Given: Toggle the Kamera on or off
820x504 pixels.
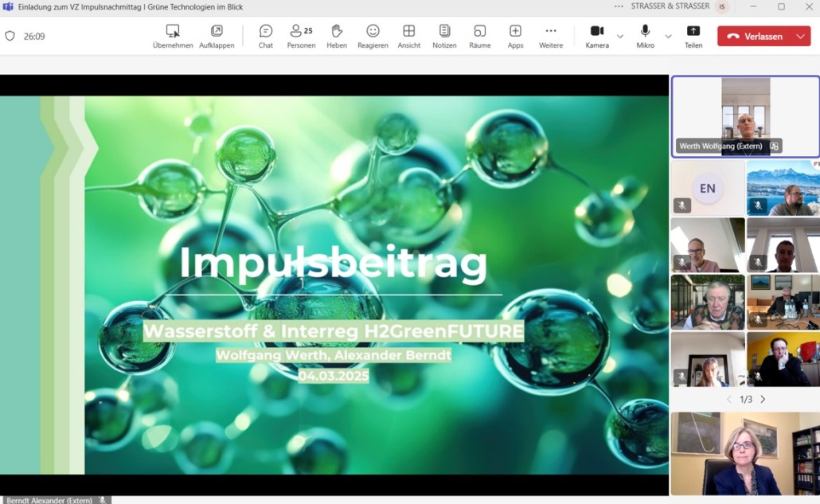Looking at the screenshot, I should tap(597, 36).
